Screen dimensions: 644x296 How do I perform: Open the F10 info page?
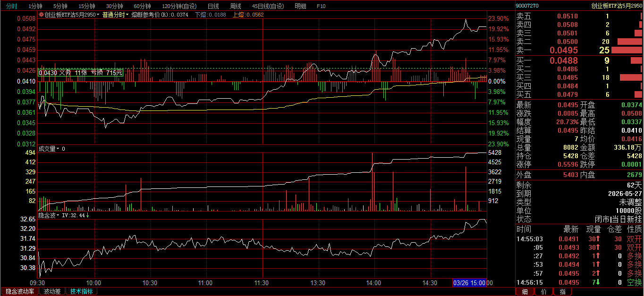(321, 6)
